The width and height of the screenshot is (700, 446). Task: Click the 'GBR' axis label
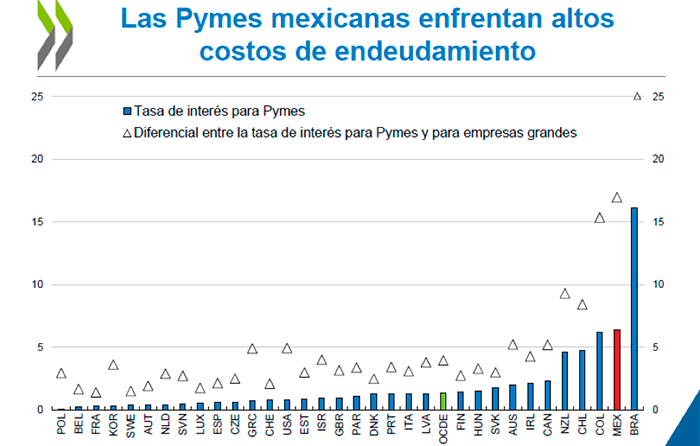[x=339, y=425]
